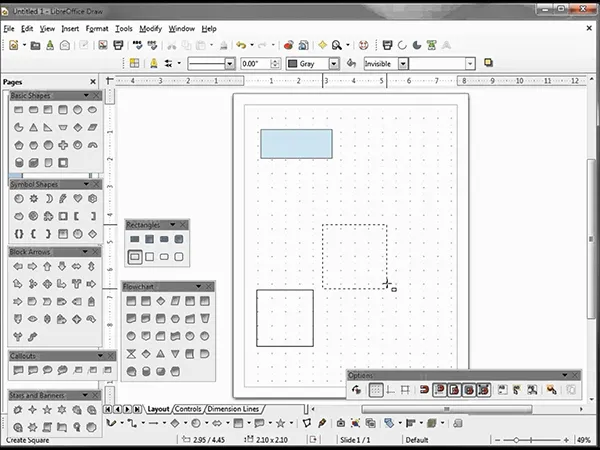This screenshot has width=600, height=450.
Task: Select the first Flowchart process shape
Action: tap(131, 301)
